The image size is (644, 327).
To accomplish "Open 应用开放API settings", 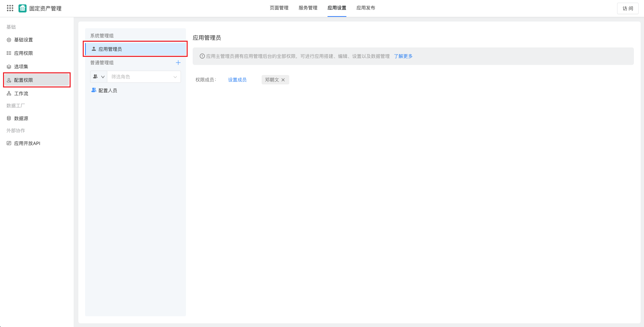I will tap(27, 143).
